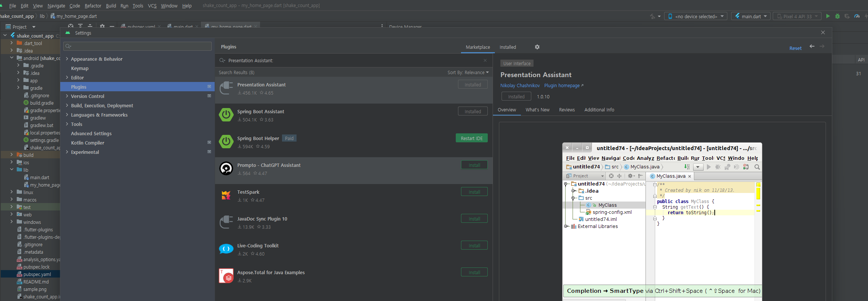Close the Settings dialog with the X
The image size is (868, 301).
[x=823, y=33]
